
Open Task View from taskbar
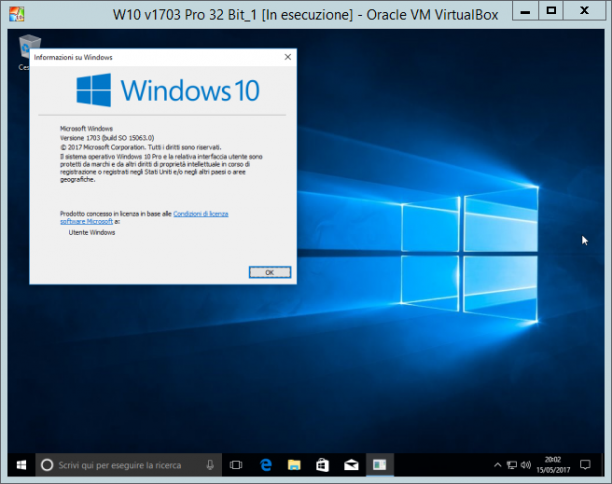[x=236, y=465]
